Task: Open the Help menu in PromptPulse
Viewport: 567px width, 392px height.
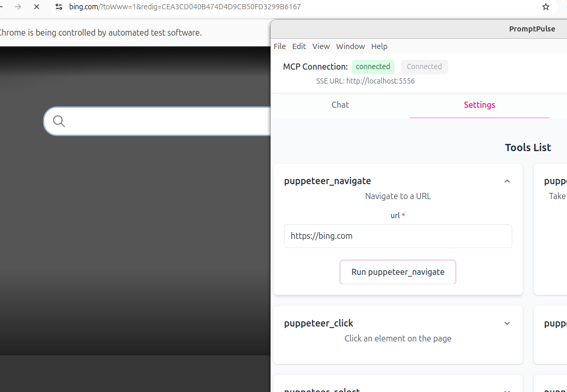Action: (x=380, y=46)
